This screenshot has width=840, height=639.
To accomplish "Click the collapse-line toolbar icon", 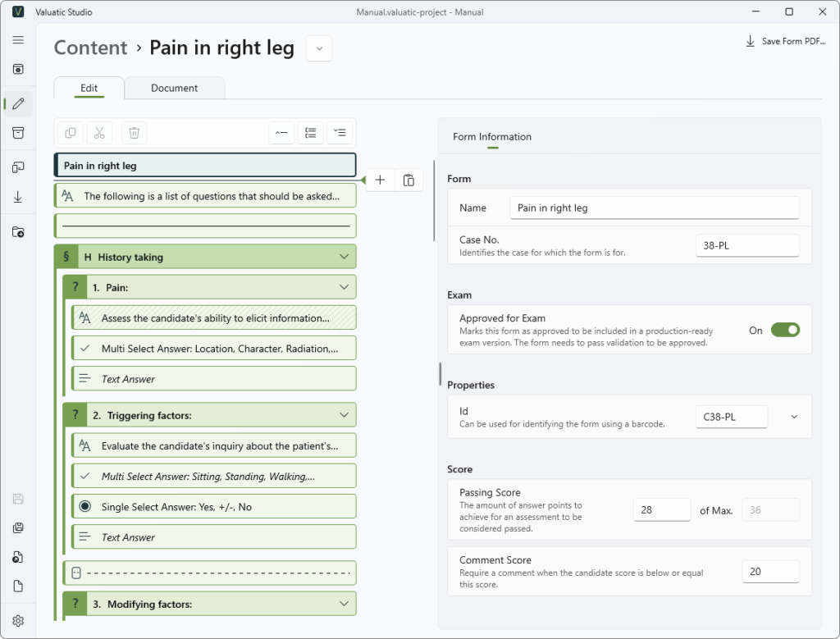I will pos(282,133).
